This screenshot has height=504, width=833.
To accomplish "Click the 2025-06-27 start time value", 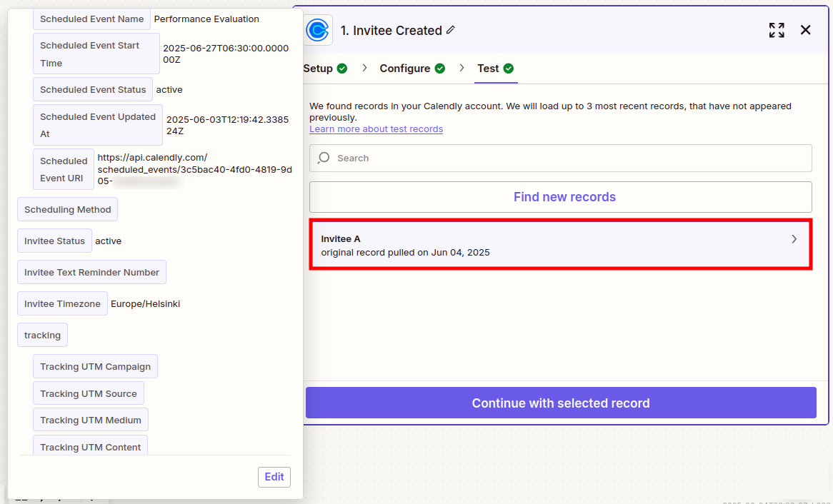I will pos(226,54).
